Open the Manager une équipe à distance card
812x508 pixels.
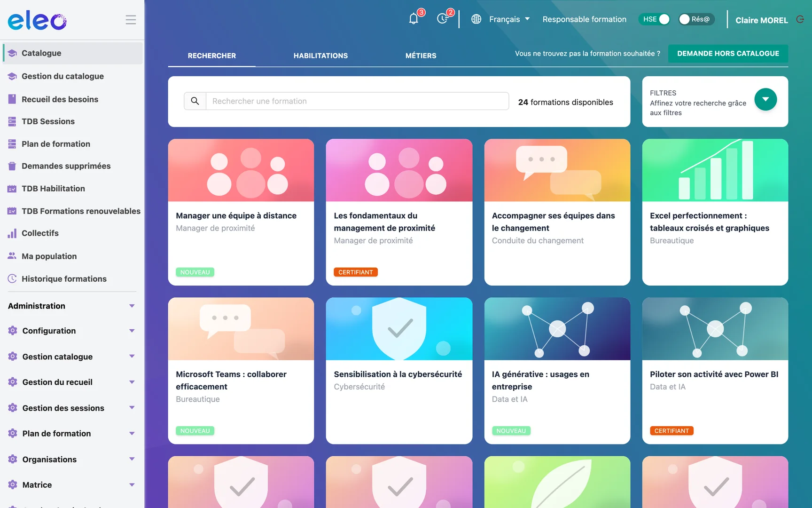(x=241, y=212)
